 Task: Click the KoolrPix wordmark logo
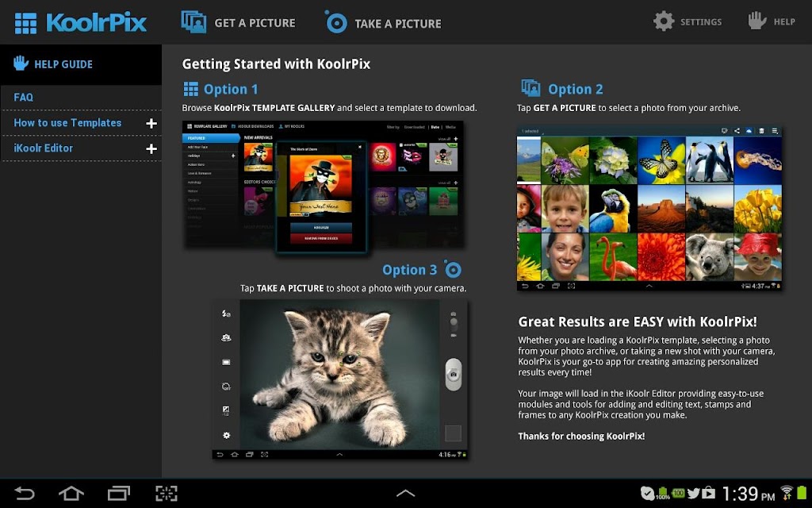96,23
